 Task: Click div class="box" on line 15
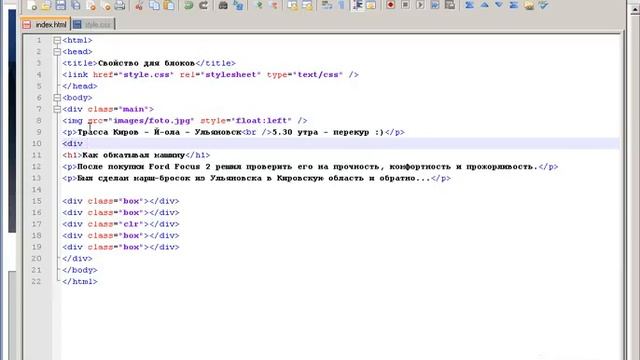pyautogui.click(x=121, y=201)
